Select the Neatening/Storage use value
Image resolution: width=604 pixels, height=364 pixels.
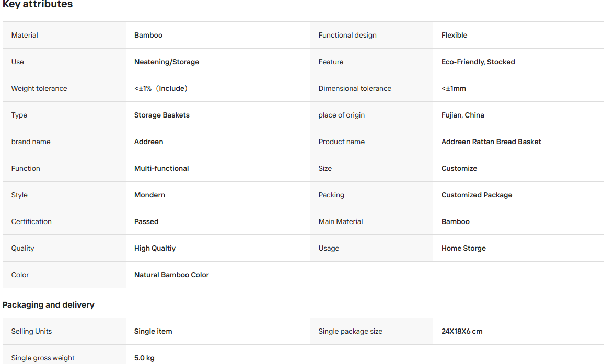tap(166, 62)
